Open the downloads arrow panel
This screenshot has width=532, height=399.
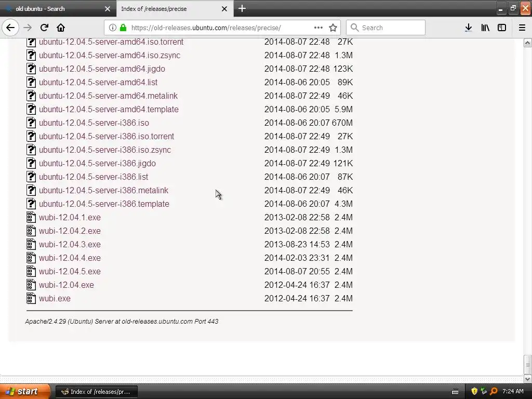pyautogui.click(x=469, y=28)
